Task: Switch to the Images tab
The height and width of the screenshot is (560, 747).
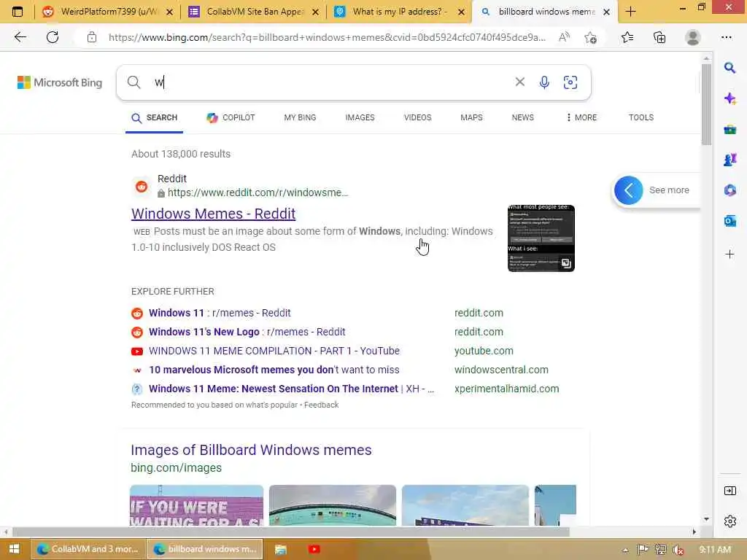Action: click(x=360, y=117)
